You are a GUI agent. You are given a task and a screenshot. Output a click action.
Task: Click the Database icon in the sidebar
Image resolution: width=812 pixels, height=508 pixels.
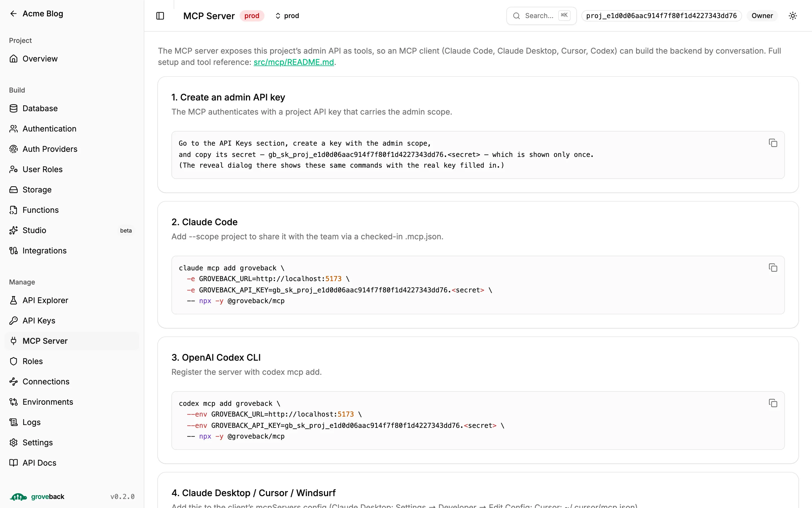pyautogui.click(x=14, y=109)
